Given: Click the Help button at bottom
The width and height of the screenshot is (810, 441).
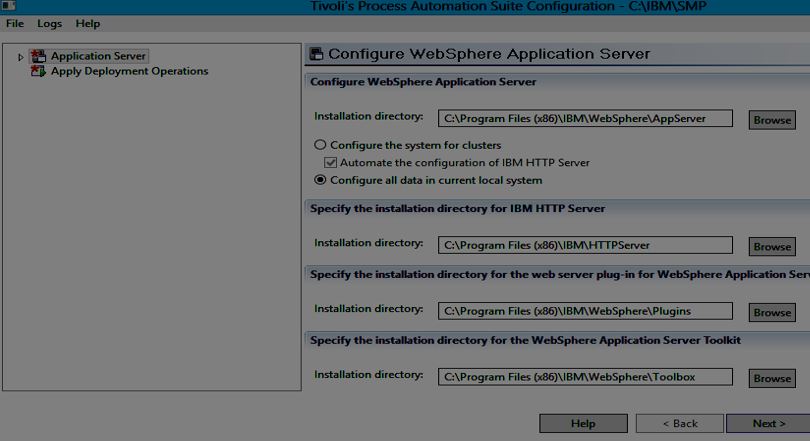Looking at the screenshot, I should (x=583, y=423).
